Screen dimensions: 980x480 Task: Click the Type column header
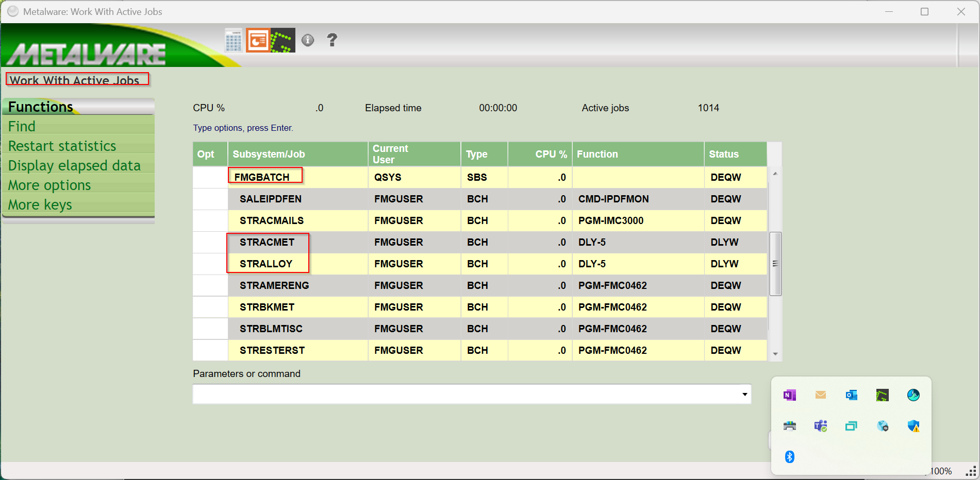pos(485,154)
